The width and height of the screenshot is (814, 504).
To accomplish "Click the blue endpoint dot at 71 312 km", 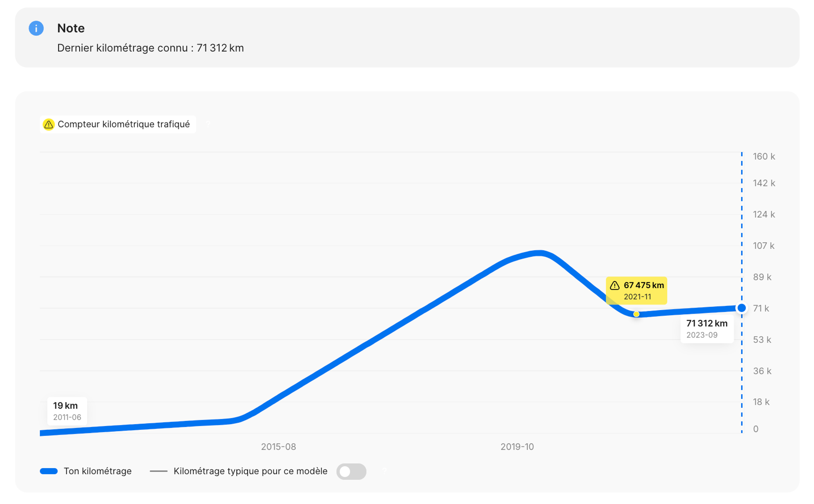I will pyautogui.click(x=741, y=308).
